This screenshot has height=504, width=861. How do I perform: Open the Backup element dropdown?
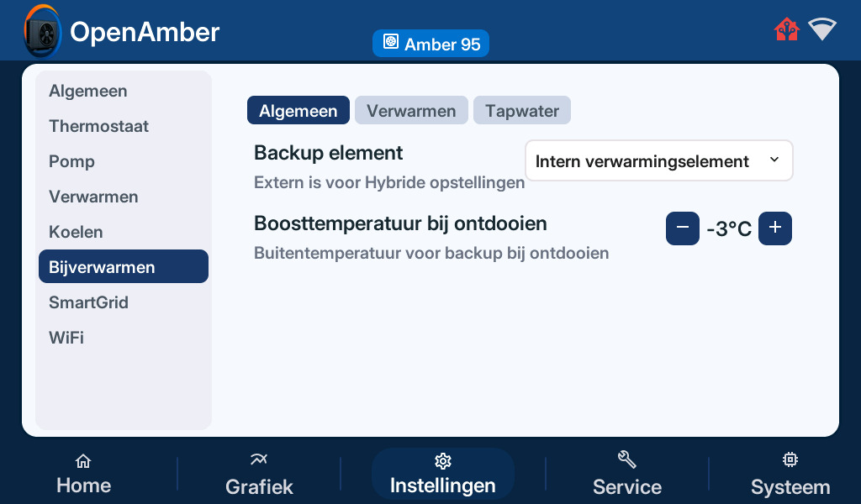tap(659, 160)
